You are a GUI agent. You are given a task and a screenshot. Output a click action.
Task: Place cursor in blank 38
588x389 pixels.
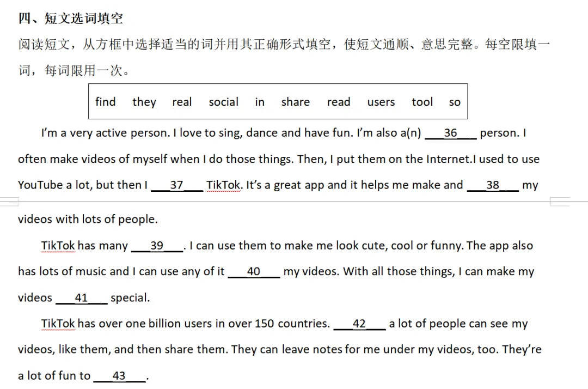pos(493,185)
